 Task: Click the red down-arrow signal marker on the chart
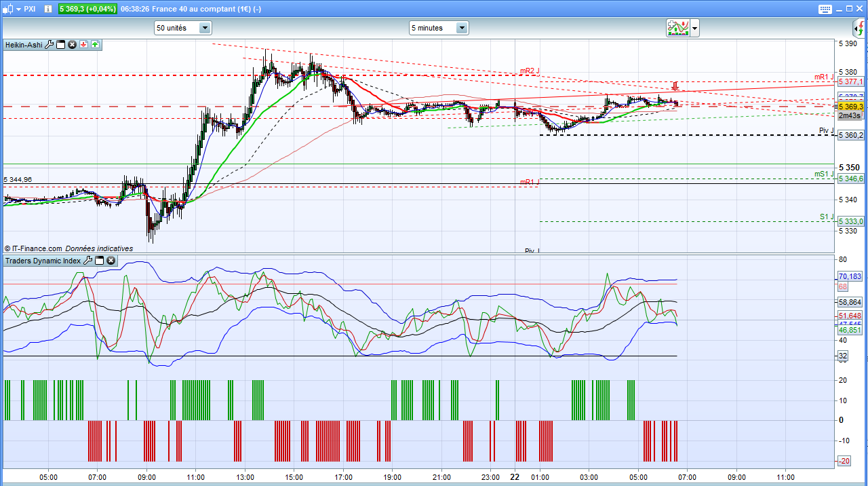tap(675, 86)
